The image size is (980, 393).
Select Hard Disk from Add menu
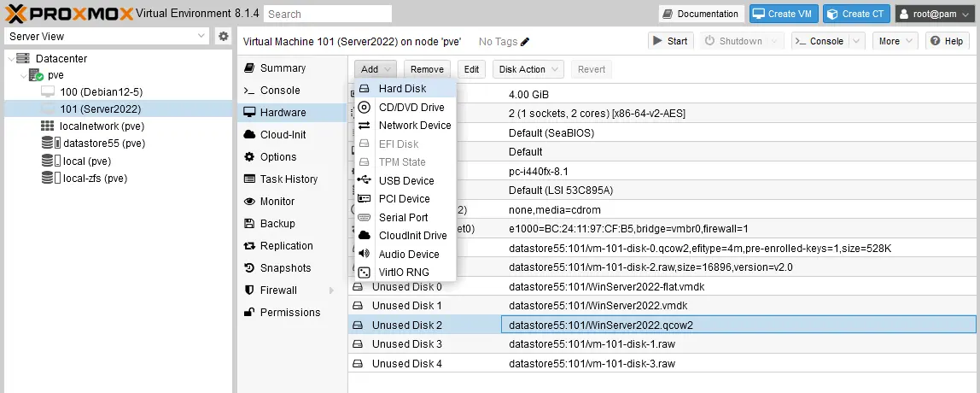[x=405, y=89]
